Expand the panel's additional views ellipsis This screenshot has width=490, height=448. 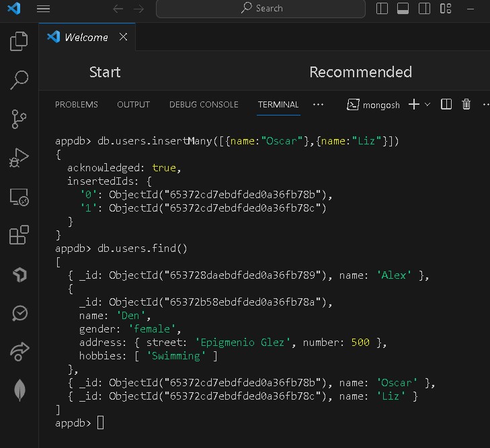(319, 104)
